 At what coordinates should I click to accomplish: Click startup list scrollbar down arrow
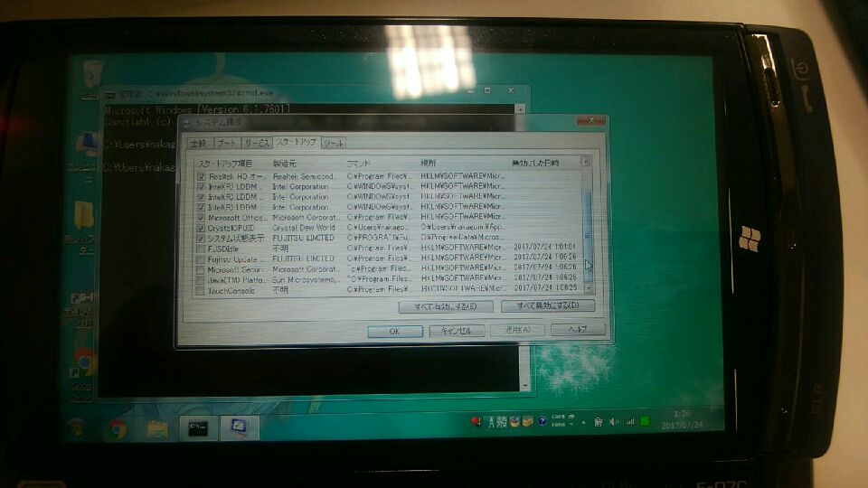589,288
